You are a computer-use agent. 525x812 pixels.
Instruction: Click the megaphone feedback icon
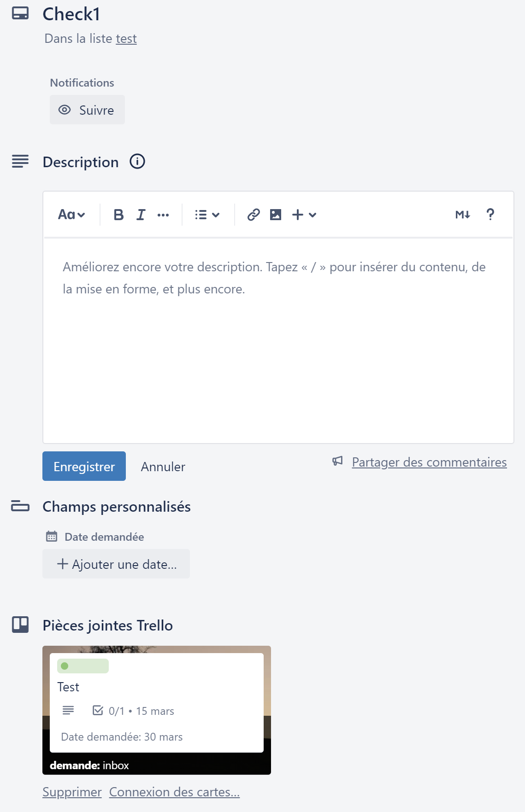click(x=338, y=461)
